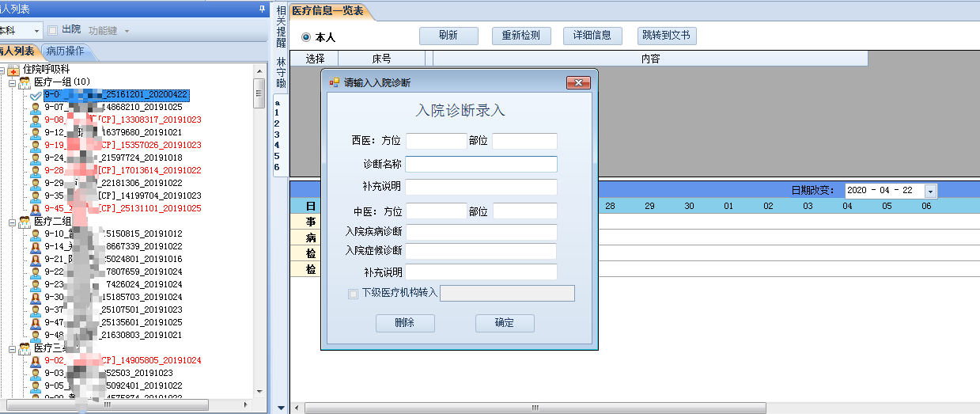
Task: Collapse the 医疗一组 group
Action: point(13,82)
